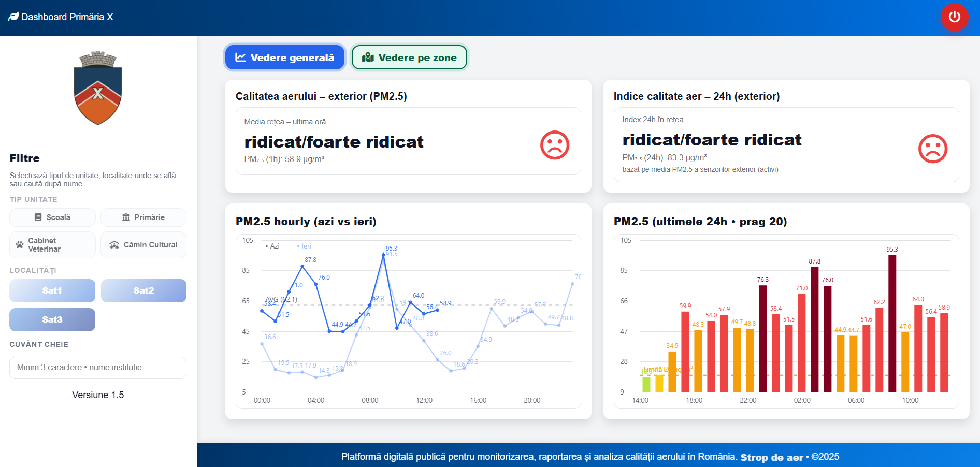
Task: Choose the Sat3 locality
Action: pos(52,319)
